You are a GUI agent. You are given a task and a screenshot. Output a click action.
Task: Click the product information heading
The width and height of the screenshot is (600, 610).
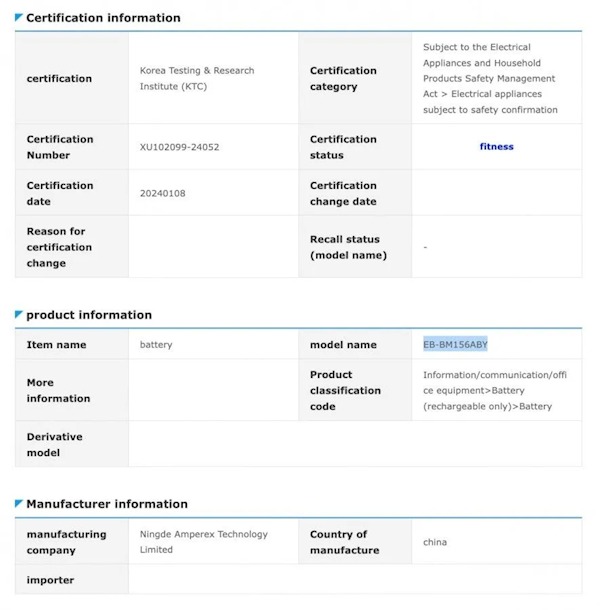[x=89, y=315]
